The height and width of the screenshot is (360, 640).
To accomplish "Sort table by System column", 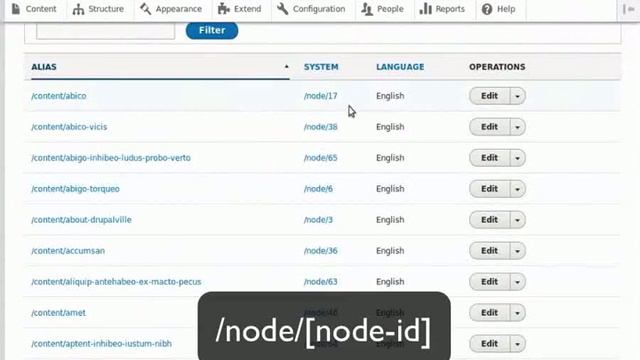I will 321,67.
